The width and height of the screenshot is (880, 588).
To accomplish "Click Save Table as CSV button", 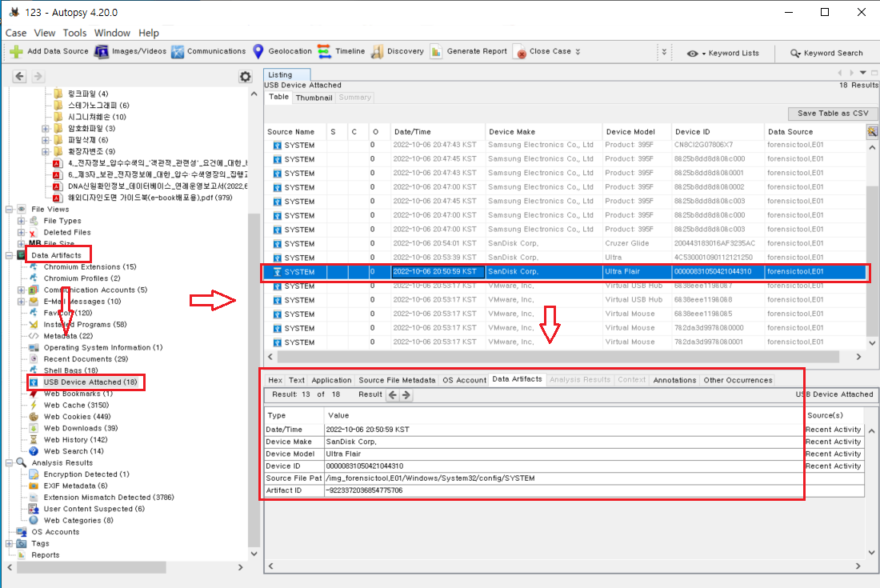I will coord(833,114).
